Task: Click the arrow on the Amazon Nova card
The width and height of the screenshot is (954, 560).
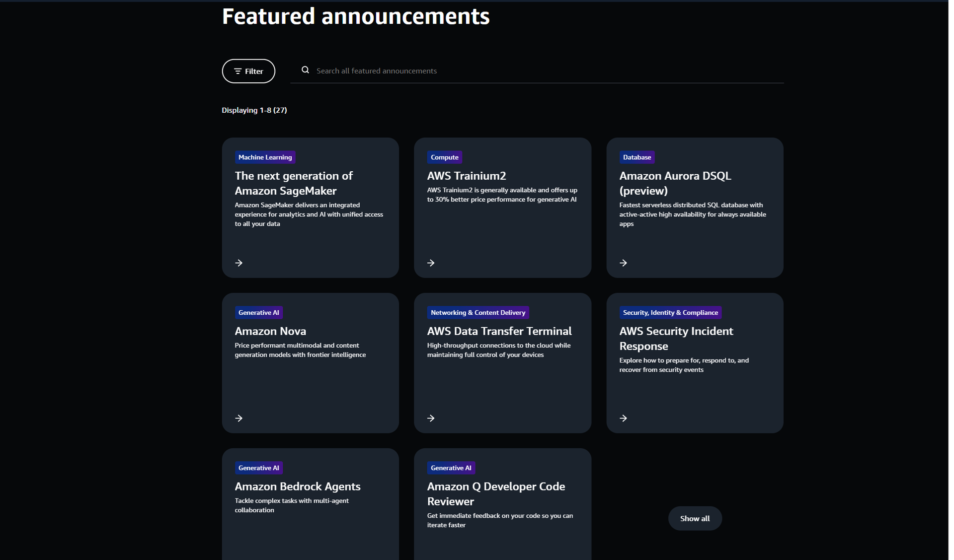Action: click(x=239, y=418)
